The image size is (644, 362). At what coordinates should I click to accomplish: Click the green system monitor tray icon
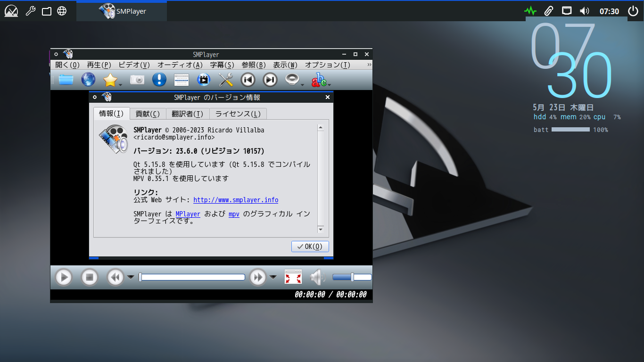tap(530, 11)
